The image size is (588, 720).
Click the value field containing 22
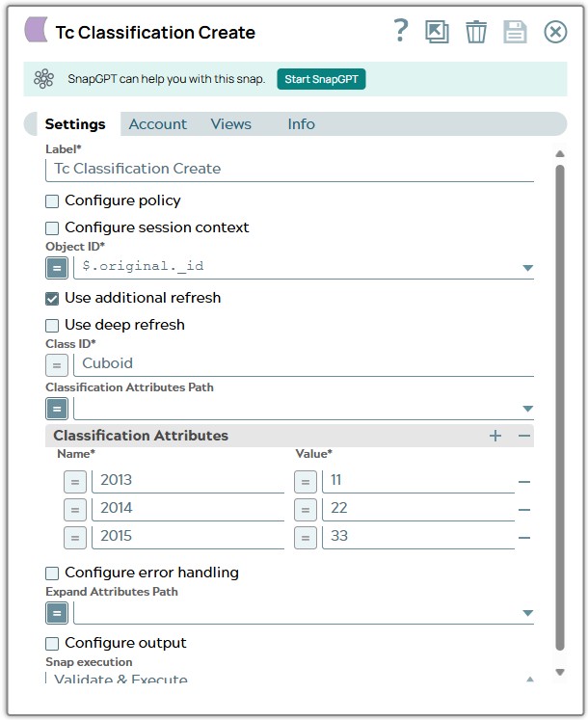pyautogui.click(x=418, y=509)
